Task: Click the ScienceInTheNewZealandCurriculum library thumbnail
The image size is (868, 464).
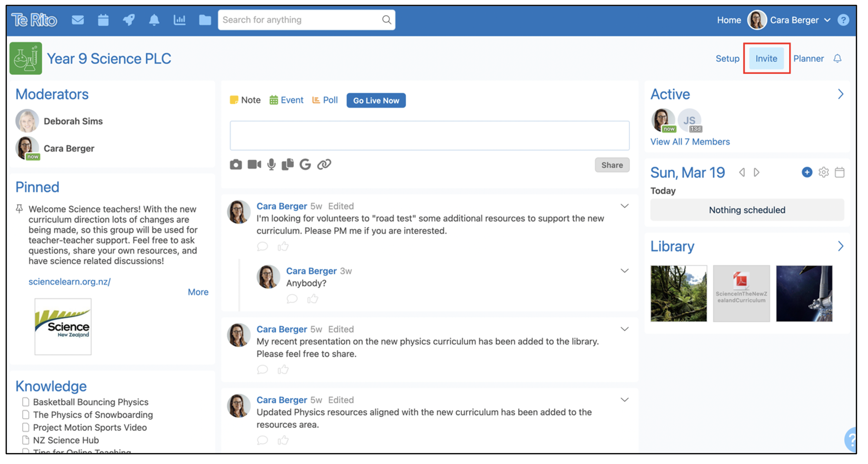Action: click(742, 293)
